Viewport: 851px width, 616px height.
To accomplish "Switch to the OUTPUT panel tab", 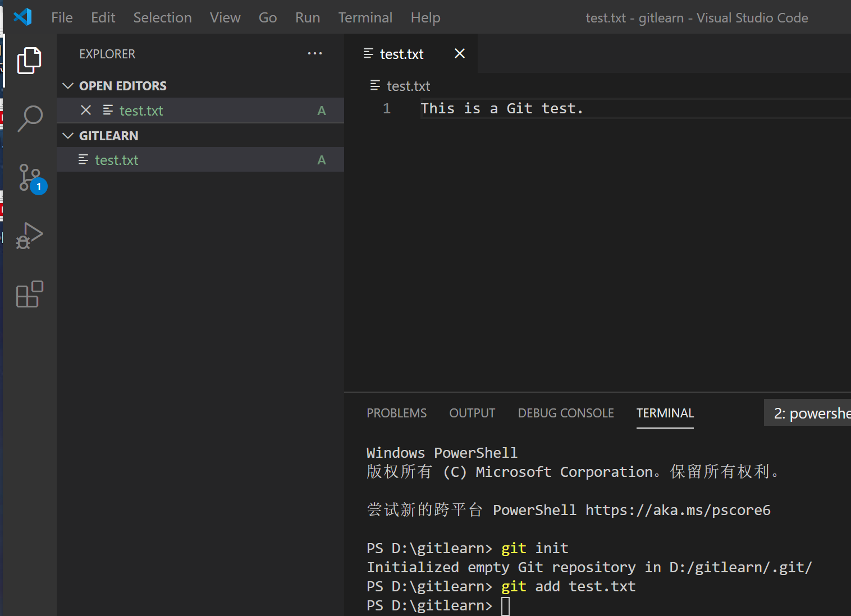I will pyautogui.click(x=472, y=413).
